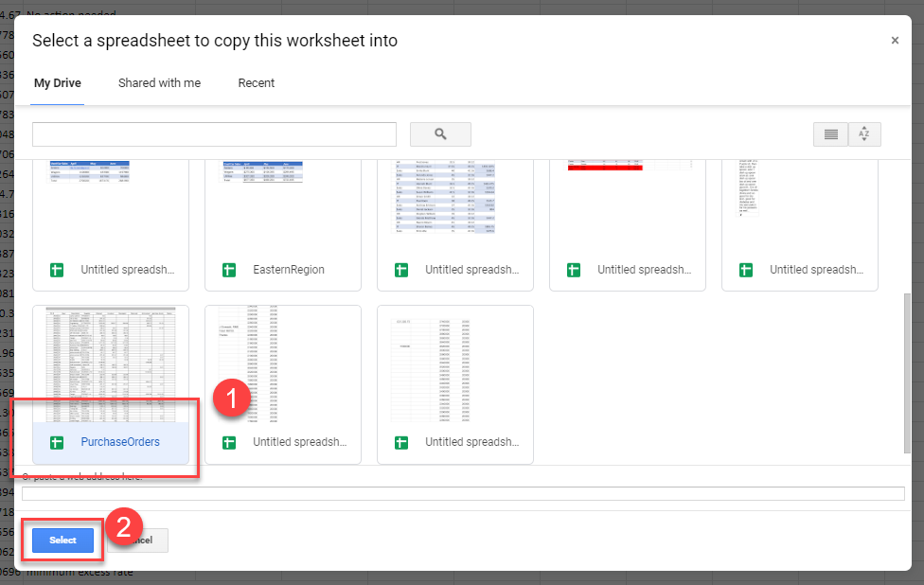Viewport: 924px width, 585px height.
Task: Click the Select button
Action: (61, 540)
